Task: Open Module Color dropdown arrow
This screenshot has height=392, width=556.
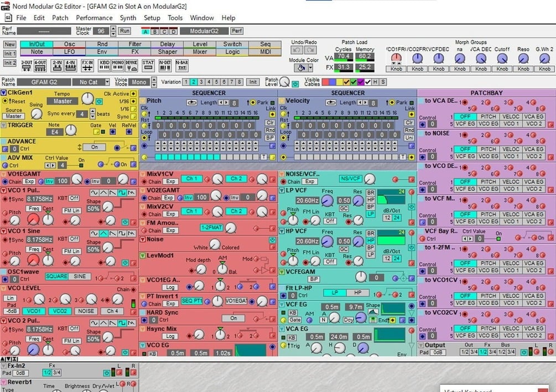Action: (x=310, y=67)
